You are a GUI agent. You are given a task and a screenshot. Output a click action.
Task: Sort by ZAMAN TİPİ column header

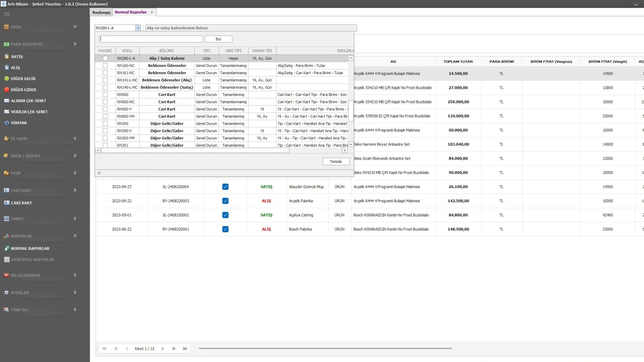(x=262, y=51)
